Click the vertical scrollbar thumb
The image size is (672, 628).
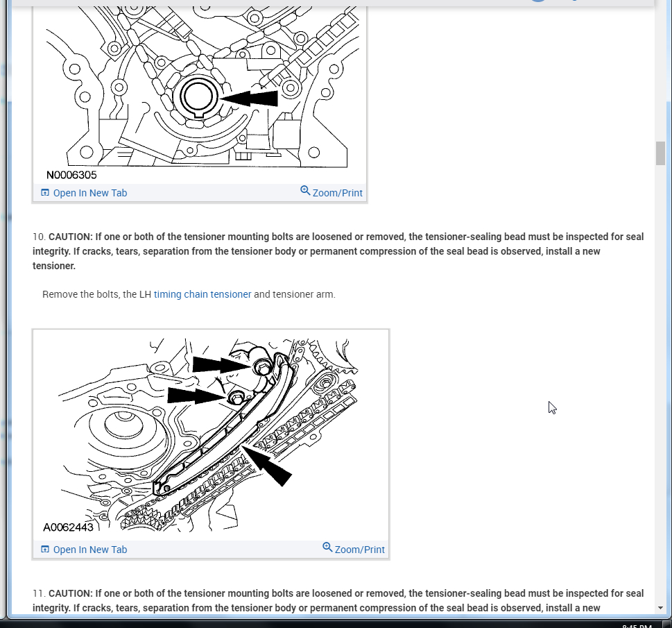(x=660, y=153)
